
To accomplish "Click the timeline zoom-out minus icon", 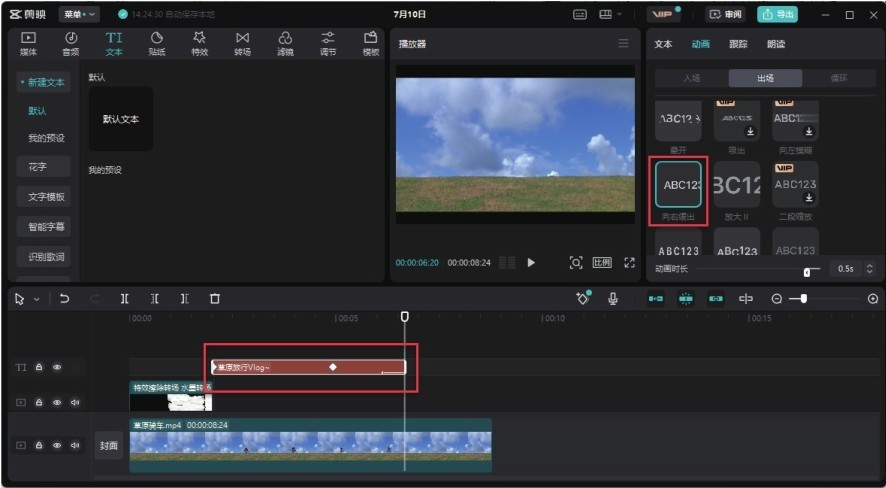I will [777, 299].
